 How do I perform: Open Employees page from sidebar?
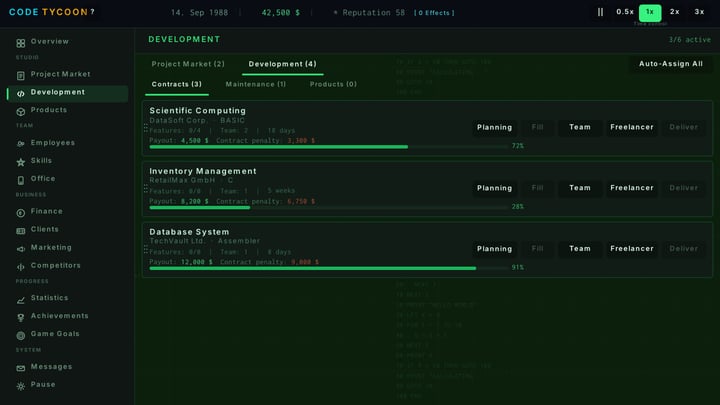[x=68, y=143]
